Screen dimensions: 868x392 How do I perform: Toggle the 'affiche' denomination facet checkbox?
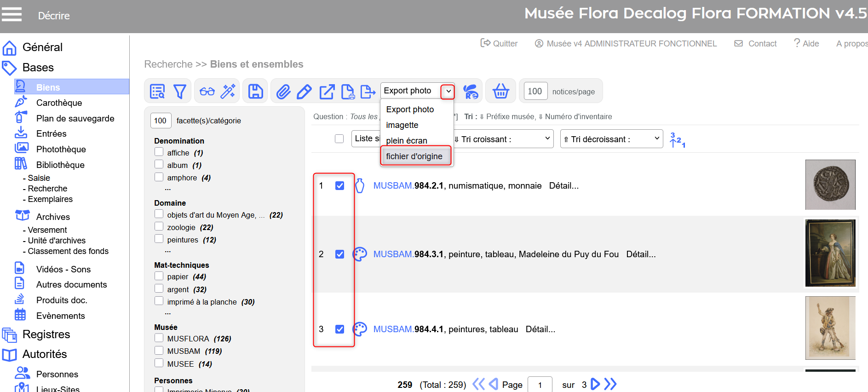159,152
